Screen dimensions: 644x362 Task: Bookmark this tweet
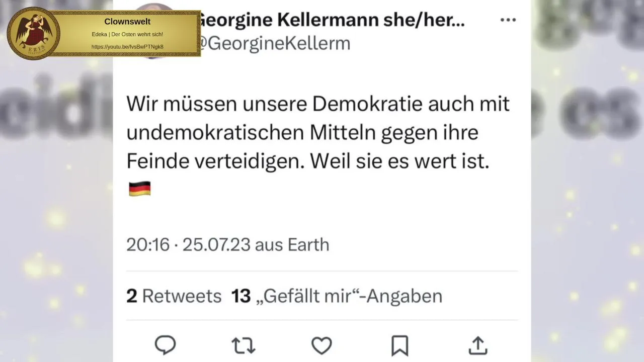point(399,345)
